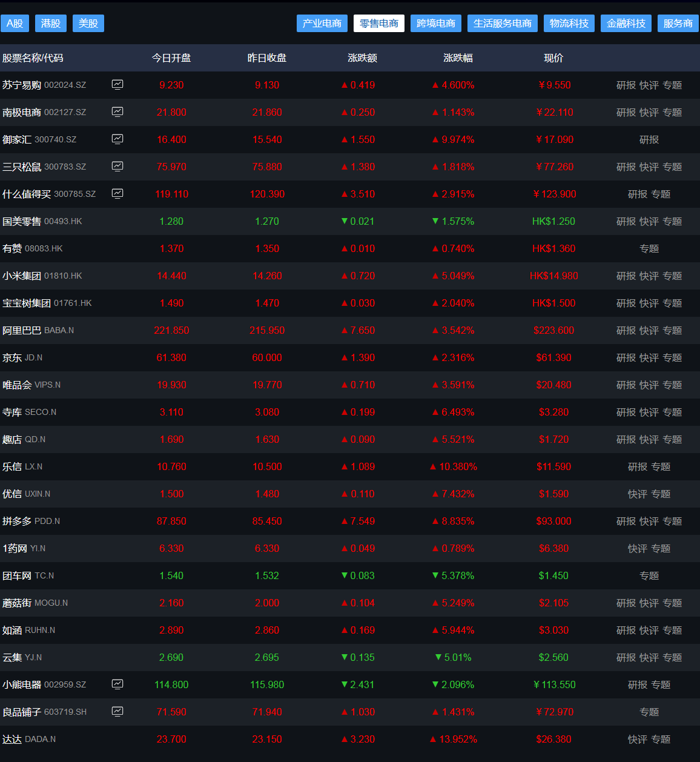Open 快评 for 南极电商
Image resolution: width=700 pixels, height=762 pixels.
point(649,113)
